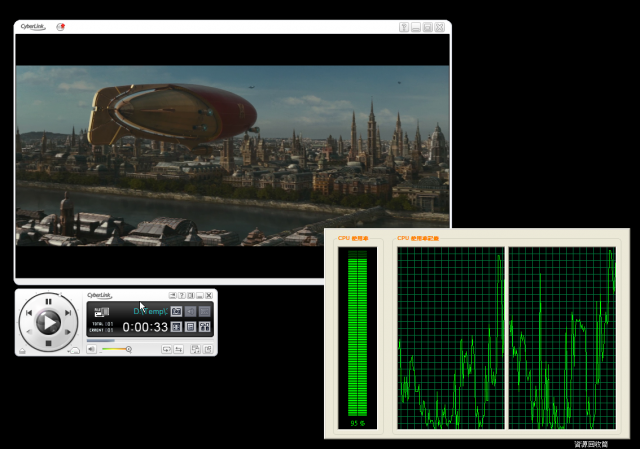Maximize the video window
The image size is (640, 449).
click(x=427, y=27)
